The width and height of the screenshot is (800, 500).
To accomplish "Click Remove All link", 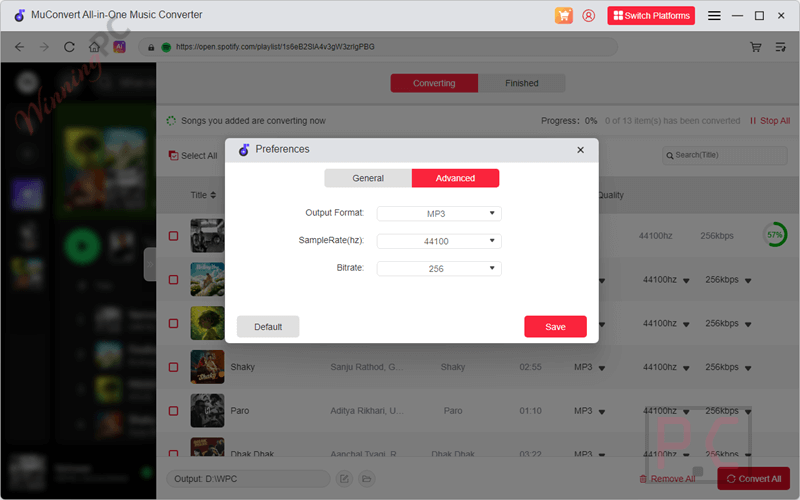I will 667,479.
